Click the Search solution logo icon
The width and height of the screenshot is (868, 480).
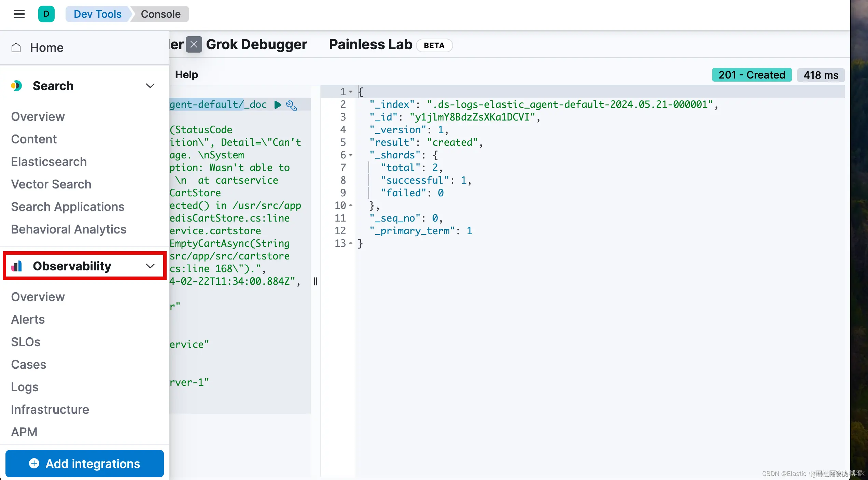pyautogui.click(x=16, y=86)
